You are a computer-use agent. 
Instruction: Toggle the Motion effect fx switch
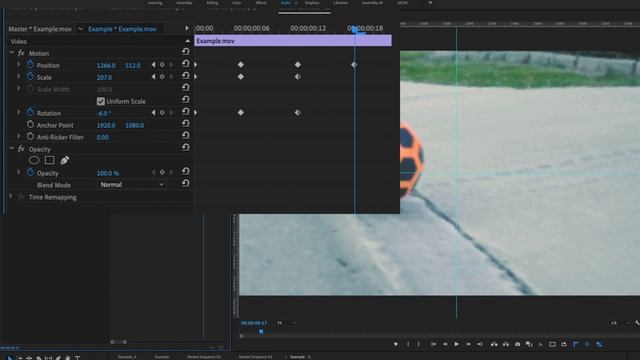21,53
